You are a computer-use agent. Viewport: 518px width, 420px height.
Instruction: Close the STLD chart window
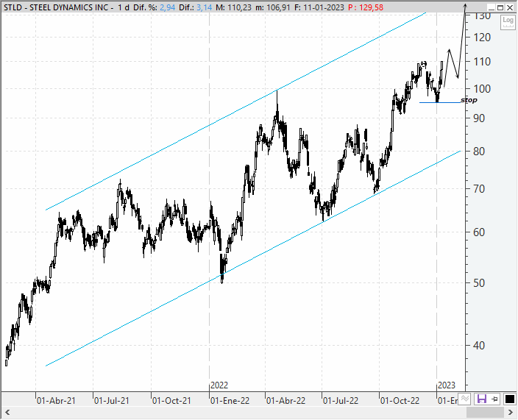point(510,7)
